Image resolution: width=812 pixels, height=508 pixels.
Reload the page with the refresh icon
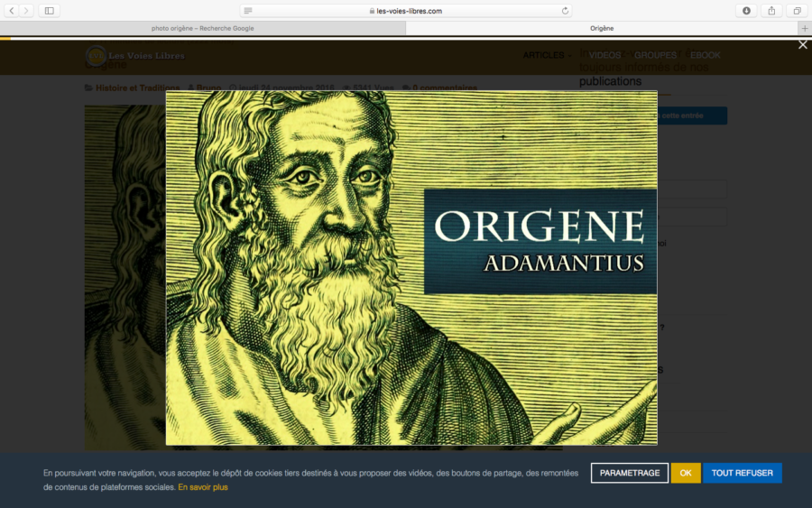(x=565, y=10)
